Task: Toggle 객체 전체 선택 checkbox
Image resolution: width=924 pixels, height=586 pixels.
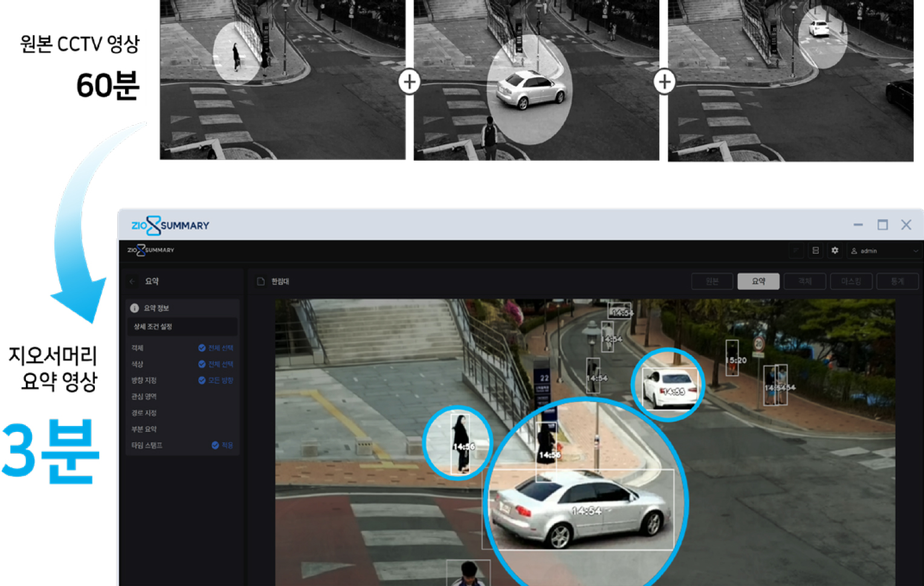Action: point(202,348)
